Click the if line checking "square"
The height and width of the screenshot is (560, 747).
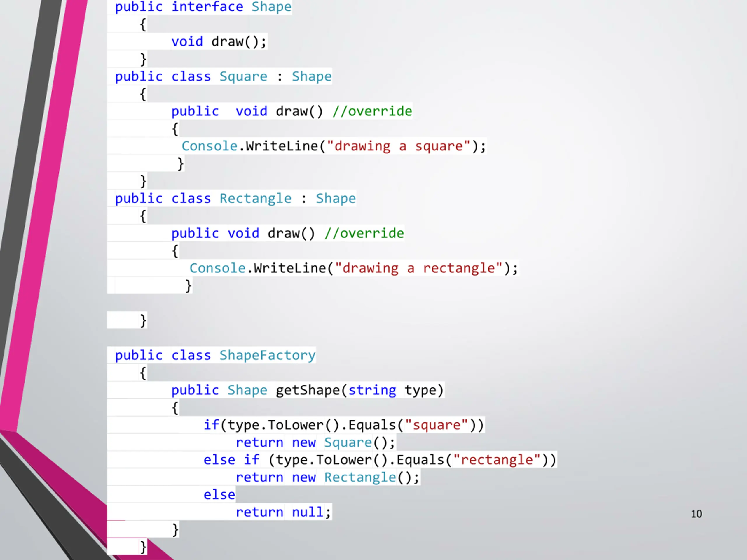click(x=344, y=425)
